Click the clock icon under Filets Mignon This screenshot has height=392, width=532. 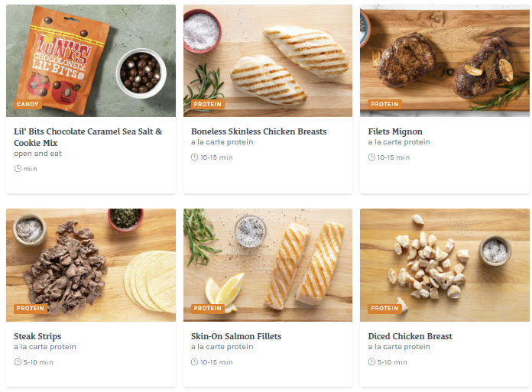coord(371,157)
